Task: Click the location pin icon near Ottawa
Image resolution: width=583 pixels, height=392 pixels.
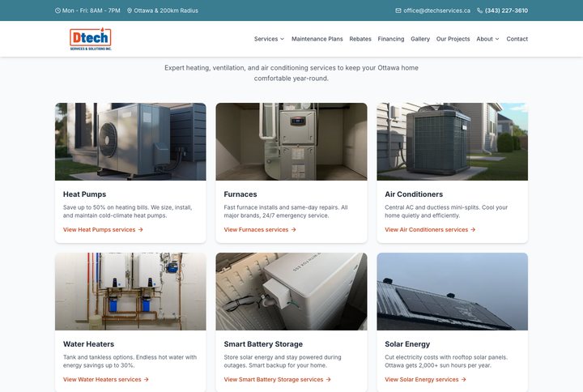Action: click(130, 11)
